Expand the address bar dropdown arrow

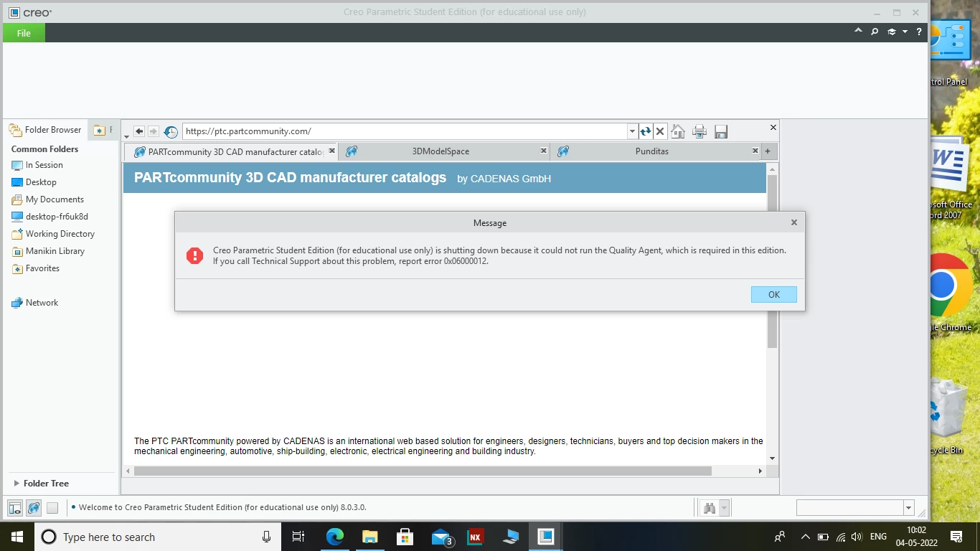click(x=632, y=131)
